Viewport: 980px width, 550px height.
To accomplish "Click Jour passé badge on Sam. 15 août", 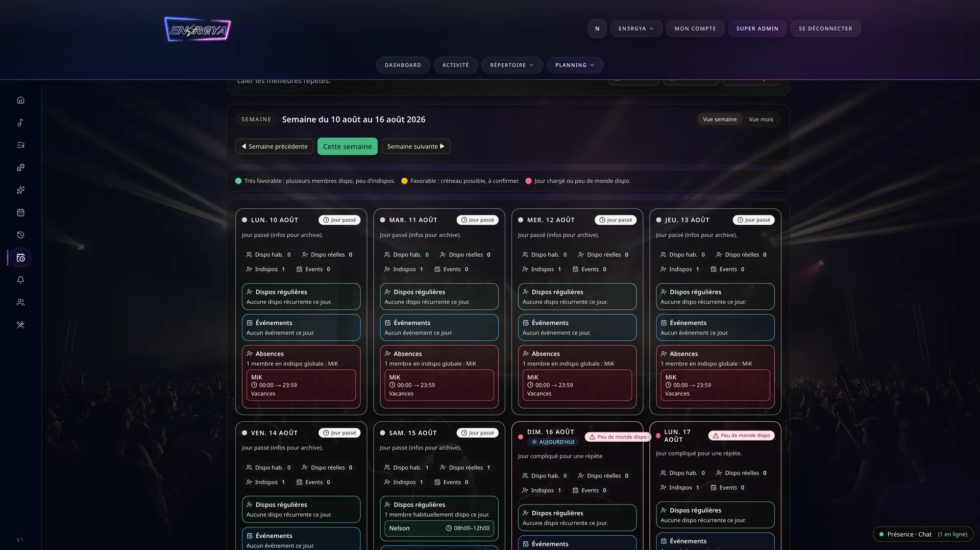I will pos(477,433).
